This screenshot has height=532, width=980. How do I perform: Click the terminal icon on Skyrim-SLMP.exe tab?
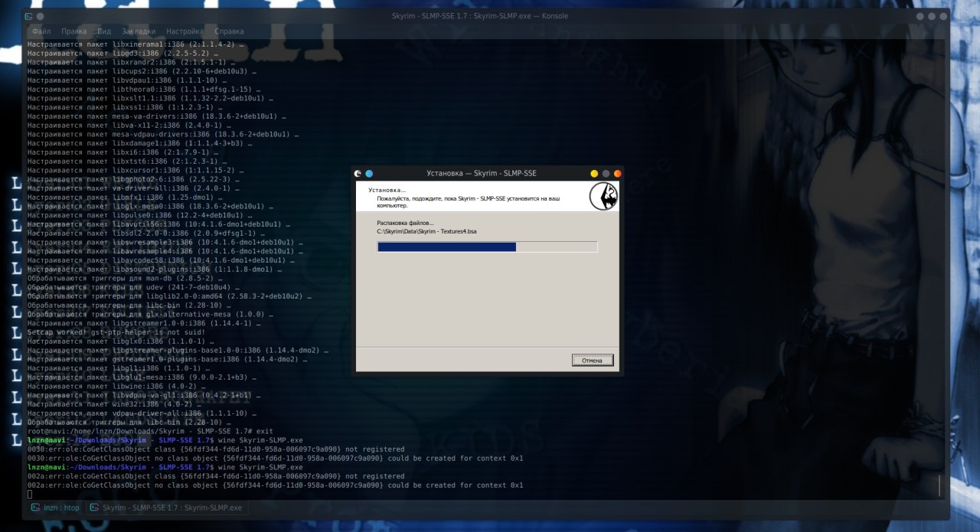(94, 508)
